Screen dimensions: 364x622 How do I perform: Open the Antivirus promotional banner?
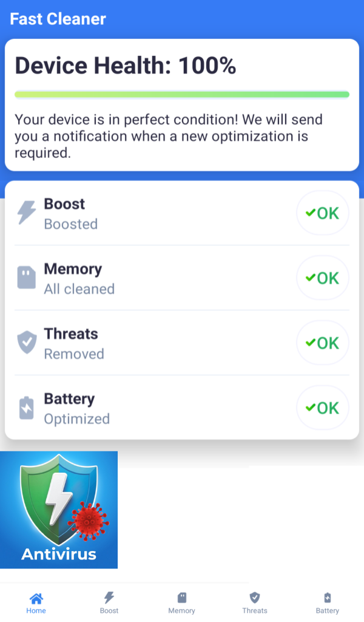click(x=59, y=509)
